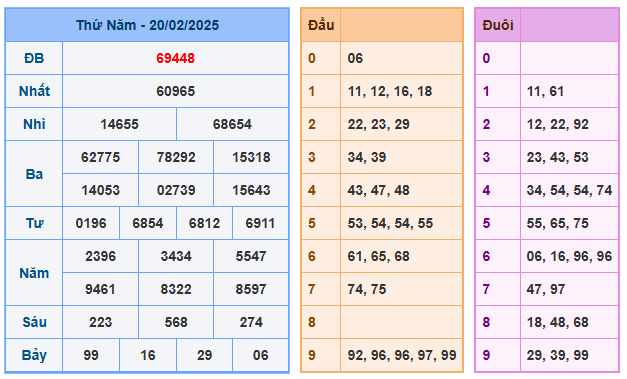Select Đuôi row 4 values 34, 54, 54, 74
627x379 pixels.
tap(569, 190)
